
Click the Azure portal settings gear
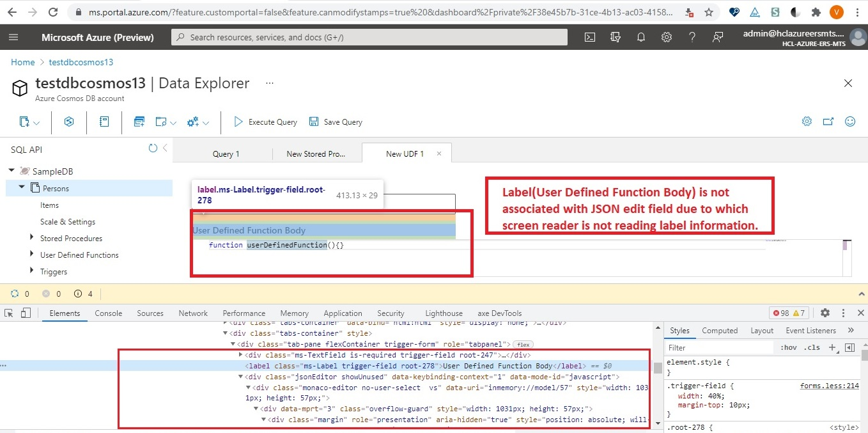(x=667, y=37)
